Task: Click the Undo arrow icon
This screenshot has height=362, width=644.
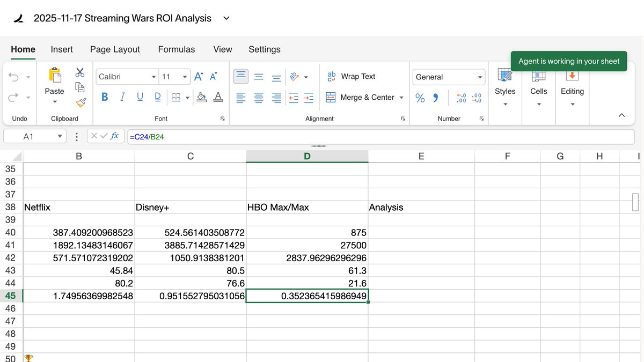Action: pos(13,77)
